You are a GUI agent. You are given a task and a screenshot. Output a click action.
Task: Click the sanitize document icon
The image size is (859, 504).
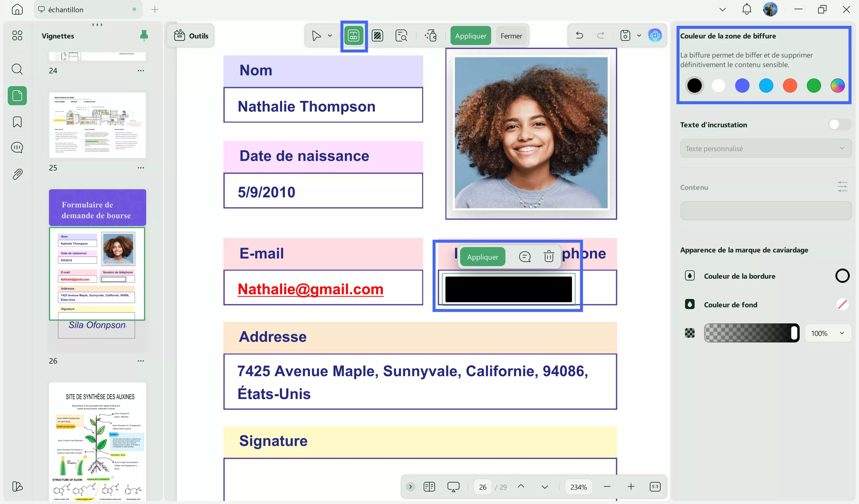(x=431, y=35)
